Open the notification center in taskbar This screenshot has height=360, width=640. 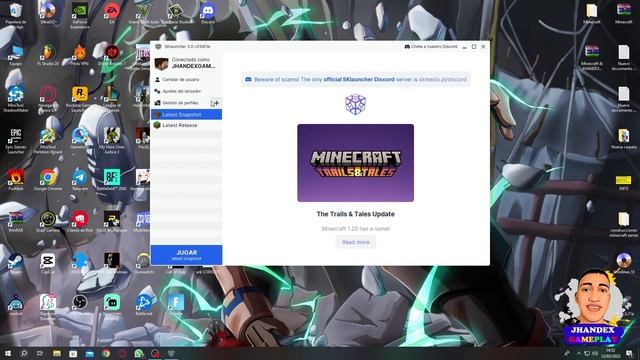[629, 353]
